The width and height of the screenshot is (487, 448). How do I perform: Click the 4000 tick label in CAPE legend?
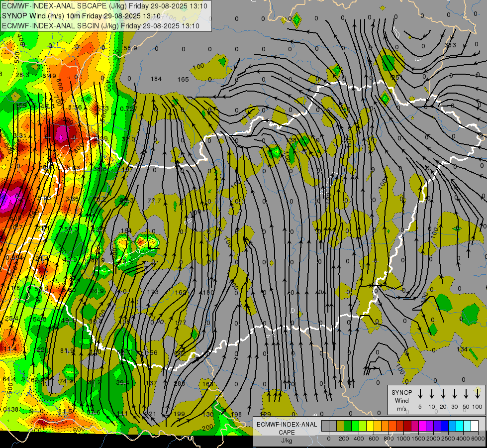(x=463, y=439)
